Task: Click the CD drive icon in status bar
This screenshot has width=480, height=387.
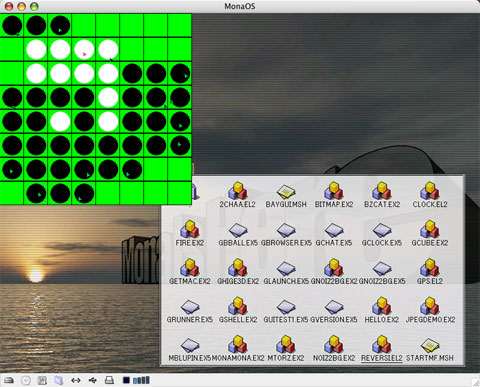Action: (26, 380)
